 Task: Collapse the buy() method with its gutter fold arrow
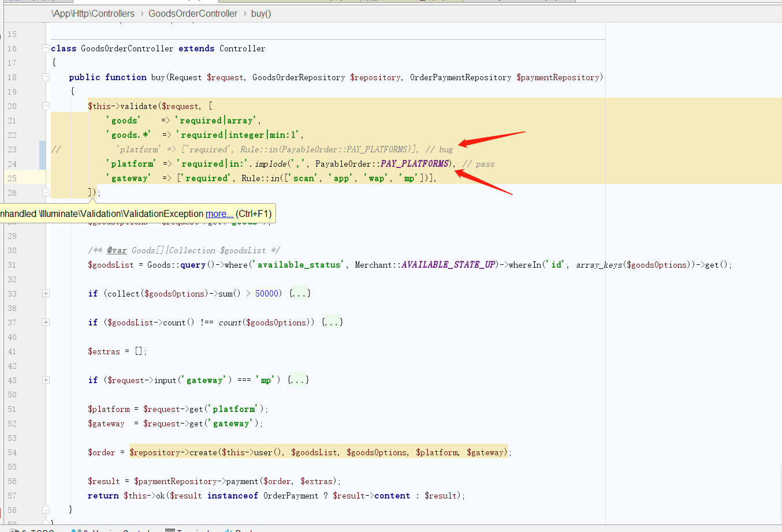pyautogui.click(x=46, y=77)
